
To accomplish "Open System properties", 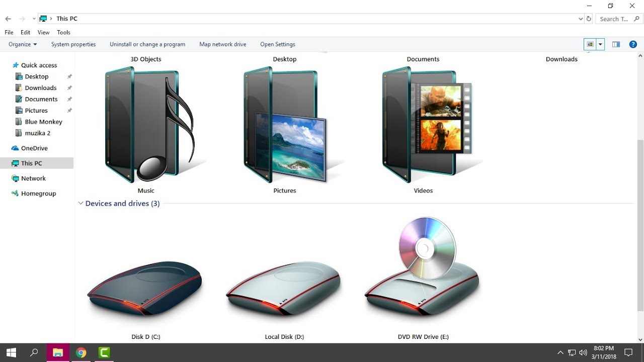I will click(73, 44).
